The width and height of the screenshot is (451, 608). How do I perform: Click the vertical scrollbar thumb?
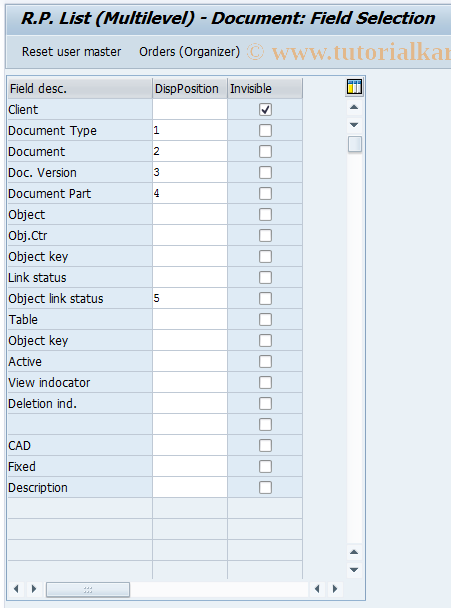click(x=354, y=144)
